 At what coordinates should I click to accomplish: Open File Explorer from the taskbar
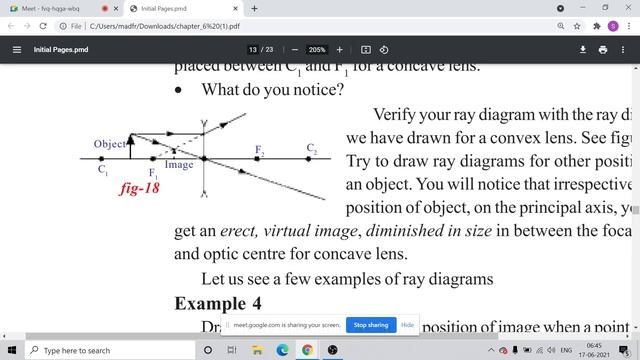(257, 350)
